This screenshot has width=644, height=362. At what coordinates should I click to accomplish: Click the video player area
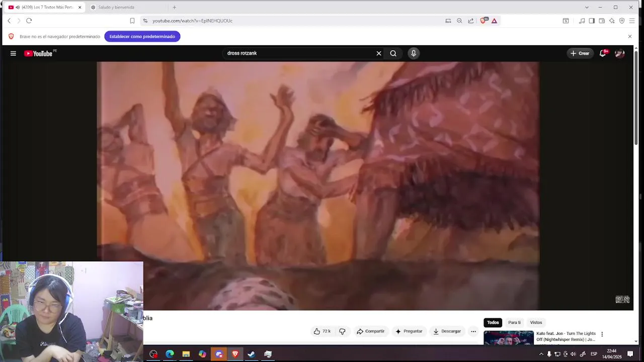click(x=318, y=186)
